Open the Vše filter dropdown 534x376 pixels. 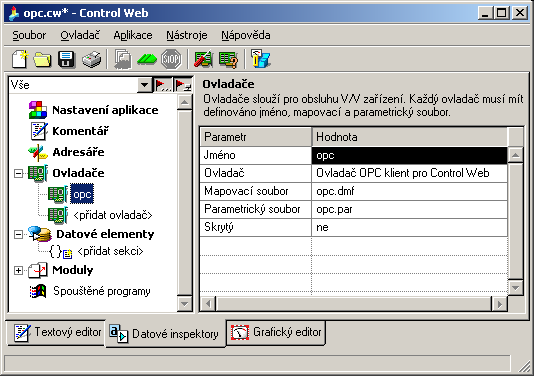(x=145, y=85)
